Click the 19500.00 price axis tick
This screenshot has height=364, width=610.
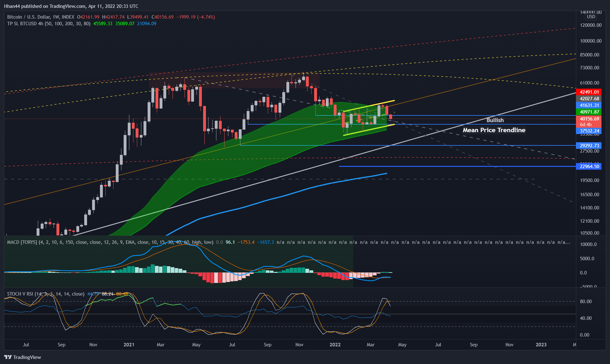589,180
